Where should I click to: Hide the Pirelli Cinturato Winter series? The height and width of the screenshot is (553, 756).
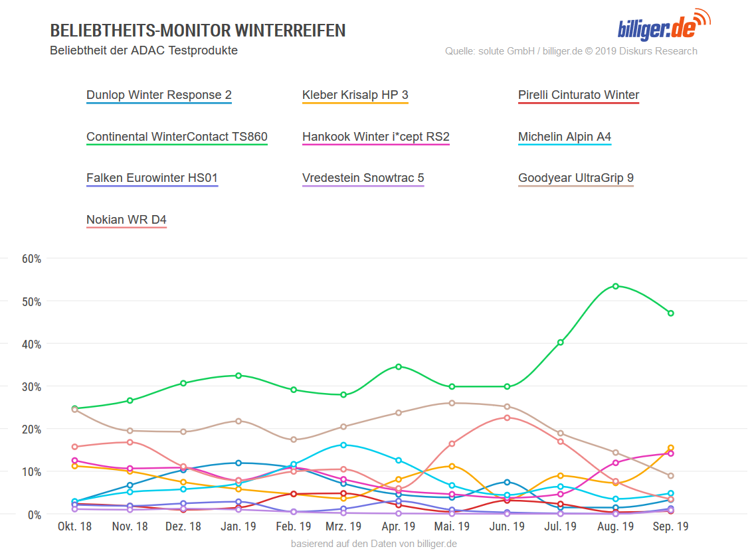click(x=579, y=95)
